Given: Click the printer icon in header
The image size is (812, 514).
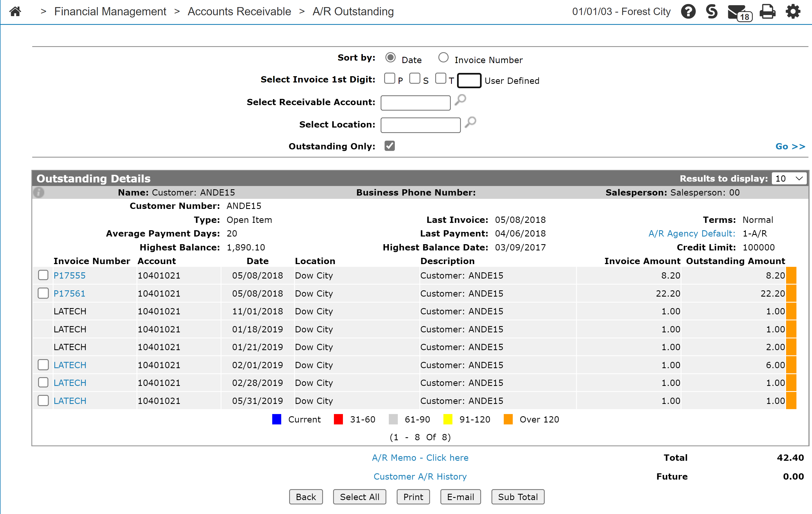Looking at the screenshot, I should (x=767, y=11).
